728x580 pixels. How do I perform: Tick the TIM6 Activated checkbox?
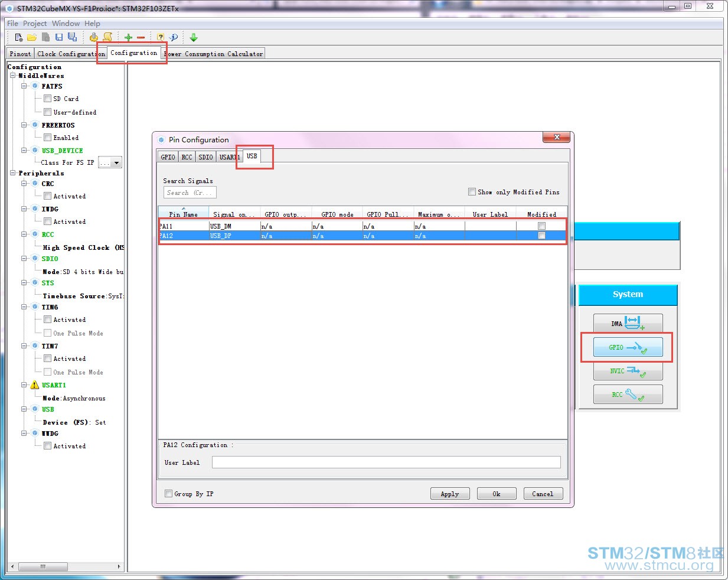click(47, 320)
